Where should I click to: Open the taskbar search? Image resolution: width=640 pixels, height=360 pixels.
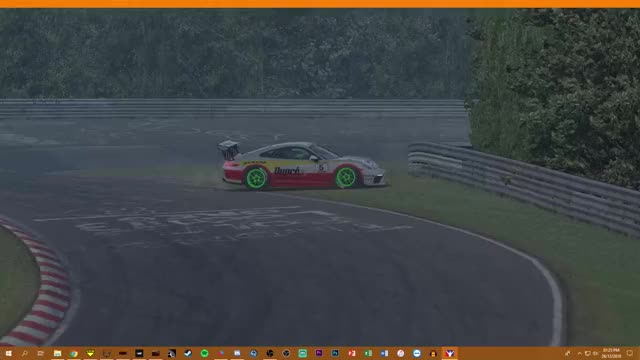coord(24,353)
